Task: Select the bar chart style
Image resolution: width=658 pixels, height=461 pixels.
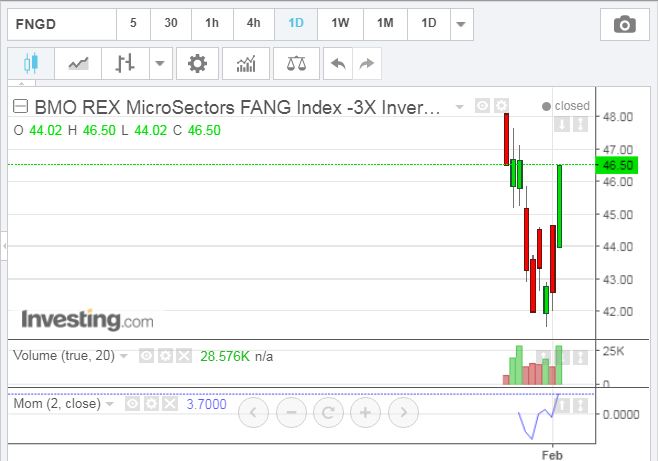Action: tap(125, 63)
